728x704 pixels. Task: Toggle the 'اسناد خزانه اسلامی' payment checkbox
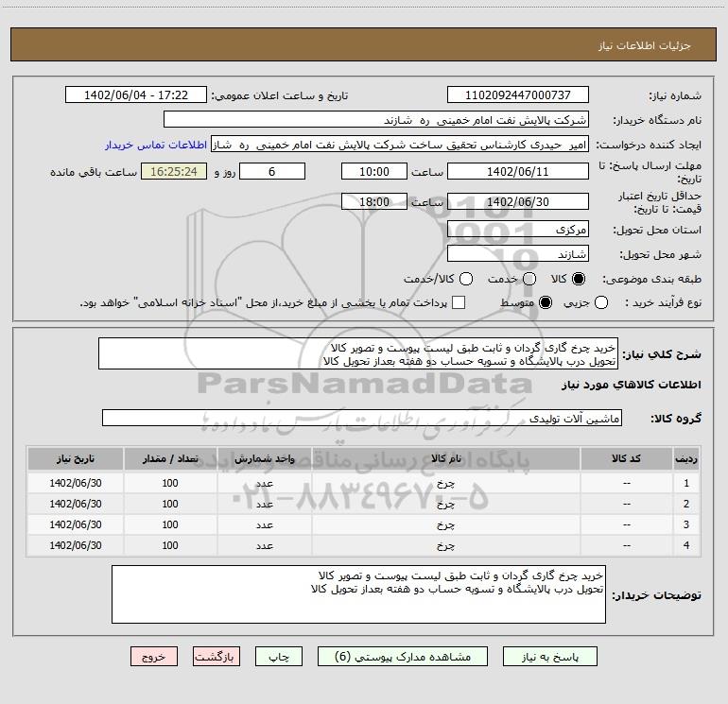[459, 302]
